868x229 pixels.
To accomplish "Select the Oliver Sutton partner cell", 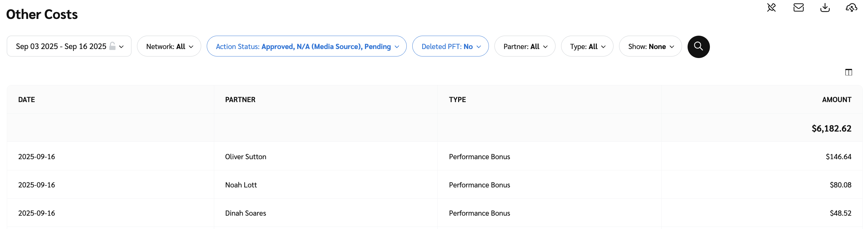I will [246, 156].
